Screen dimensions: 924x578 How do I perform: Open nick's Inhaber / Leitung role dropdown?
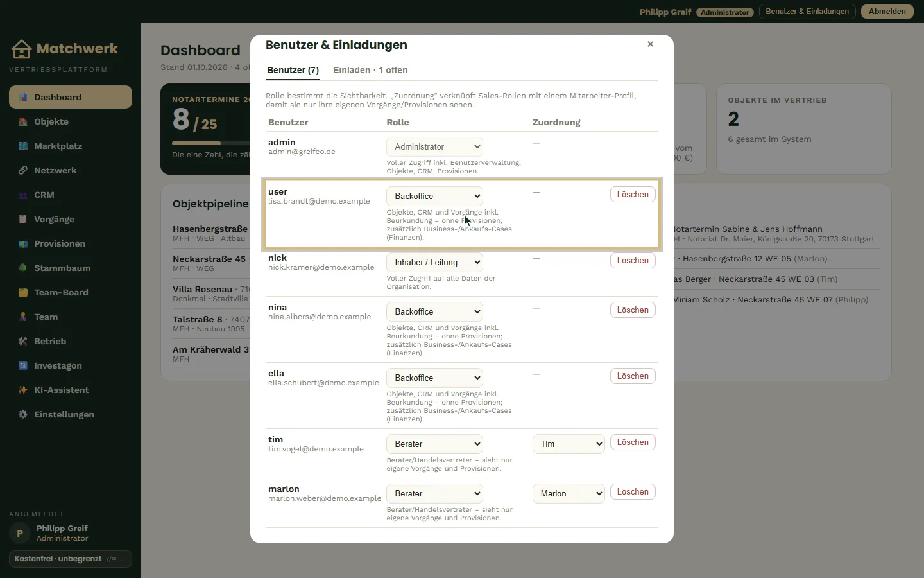pyautogui.click(x=434, y=262)
